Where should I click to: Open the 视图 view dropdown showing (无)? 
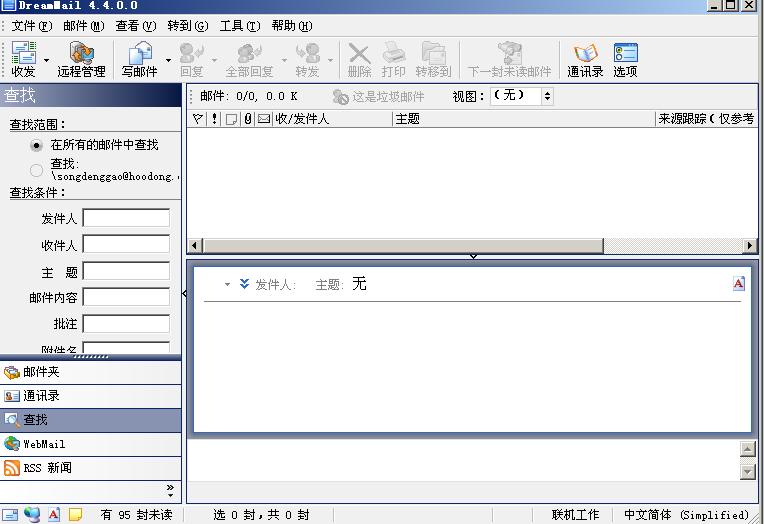[x=521, y=96]
